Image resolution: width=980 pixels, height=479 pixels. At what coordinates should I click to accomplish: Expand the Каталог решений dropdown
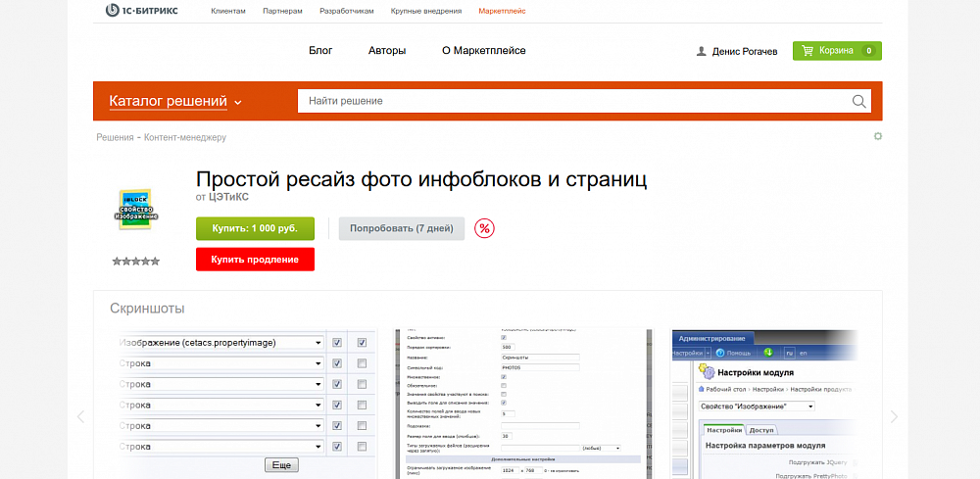click(175, 101)
